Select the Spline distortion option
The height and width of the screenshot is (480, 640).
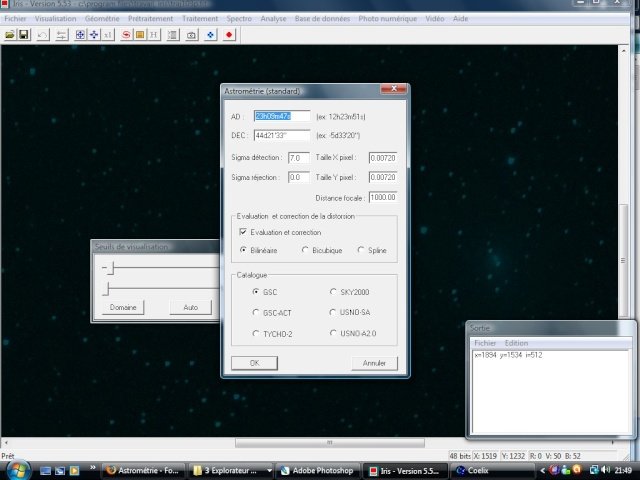point(361,250)
